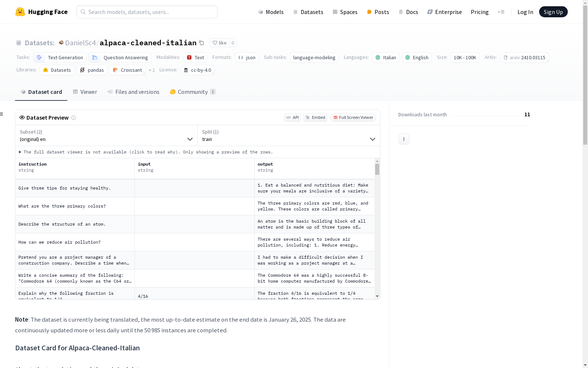Click the alpaca-cleaned-italian dataset title
This screenshot has width=588, height=368.
(148, 43)
